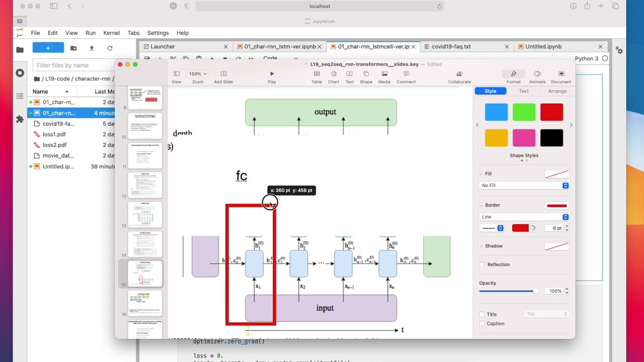Select slide 16 thumbnail in navigator
This screenshot has width=644, height=362.
[x=145, y=303]
